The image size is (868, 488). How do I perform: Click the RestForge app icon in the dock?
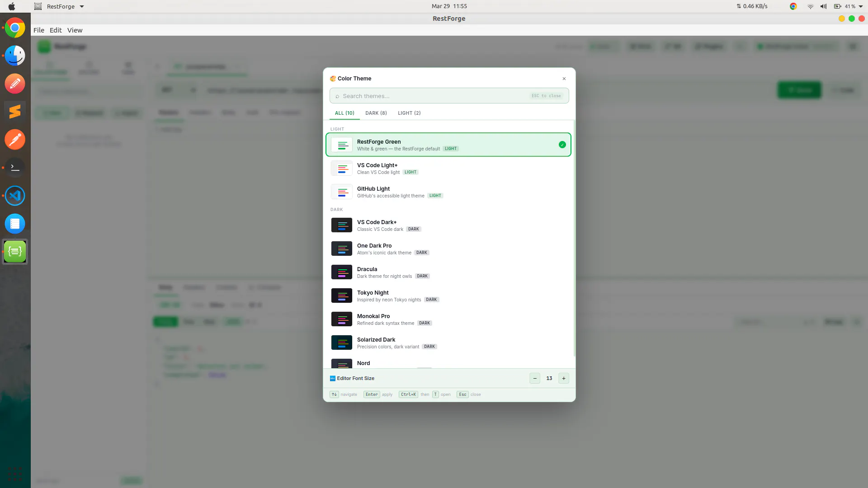[15, 252]
